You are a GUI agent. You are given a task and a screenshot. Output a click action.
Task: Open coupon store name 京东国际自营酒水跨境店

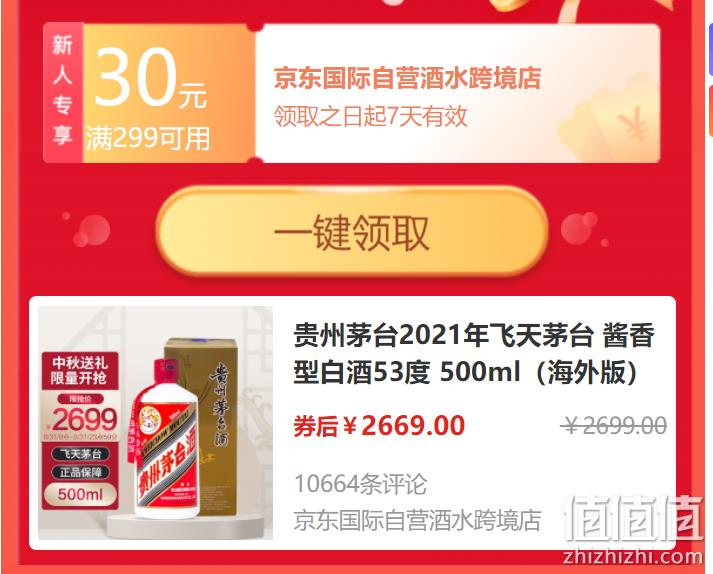[x=407, y=78]
